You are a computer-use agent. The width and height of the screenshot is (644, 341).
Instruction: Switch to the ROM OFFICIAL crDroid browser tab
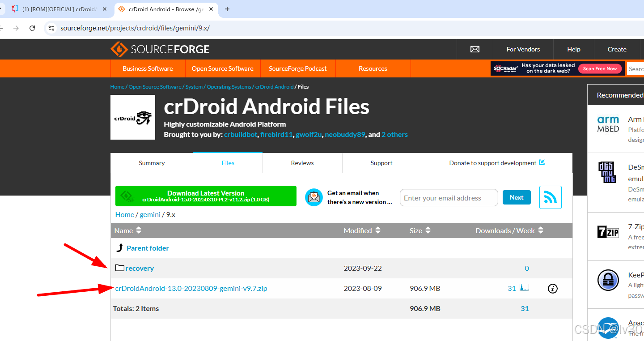(59, 9)
